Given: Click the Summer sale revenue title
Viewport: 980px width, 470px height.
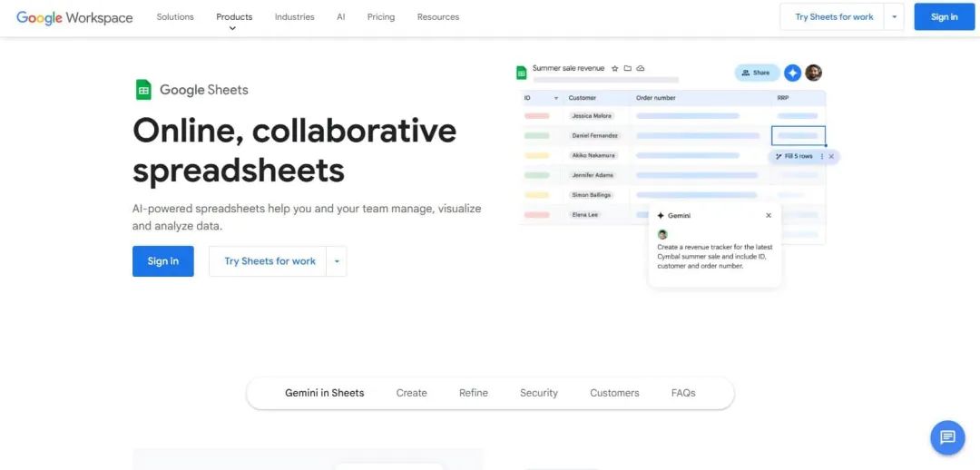Looking at the screenshot, I should [568, 68].
